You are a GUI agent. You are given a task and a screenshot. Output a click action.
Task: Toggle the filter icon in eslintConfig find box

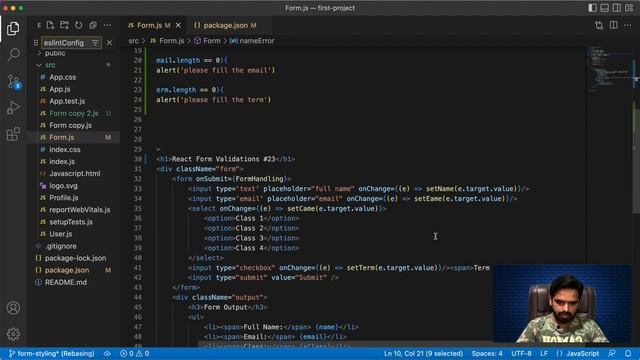(95, 42)
